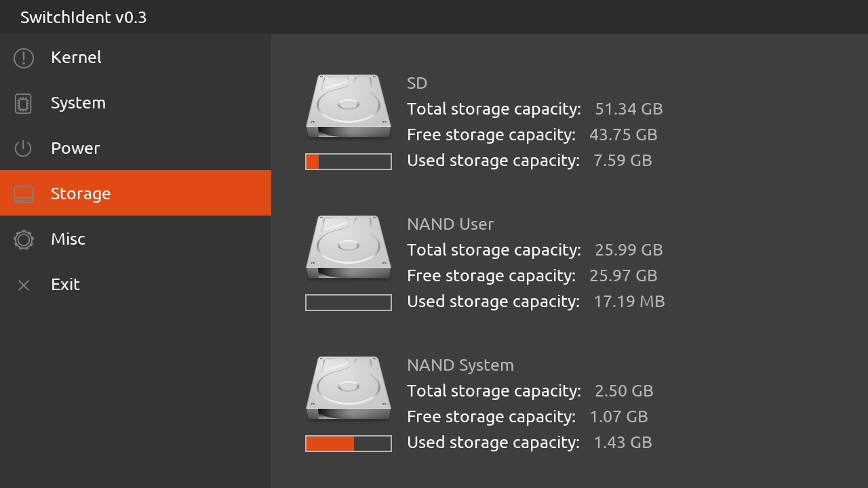Click the Misc gear icon
This screenshot has height=488, width=868.
pyautogui.click(x=24, y=239)
